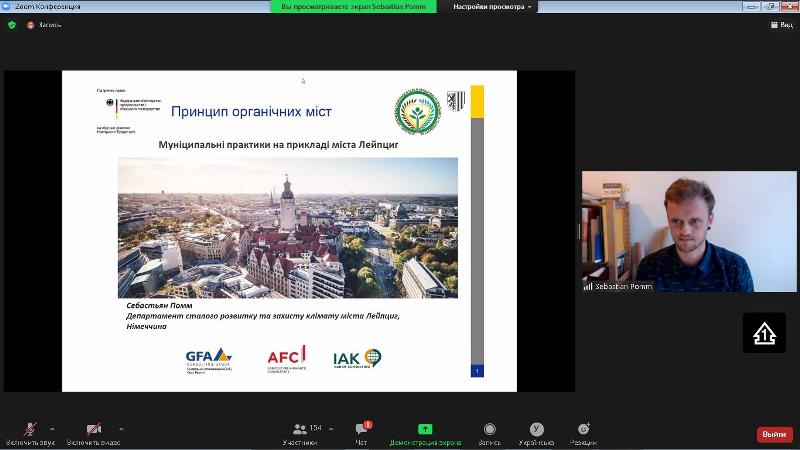Unmute the microphone in the Zoom toolbar
Screen dimensions: 800x450
(x=30, y=430)
